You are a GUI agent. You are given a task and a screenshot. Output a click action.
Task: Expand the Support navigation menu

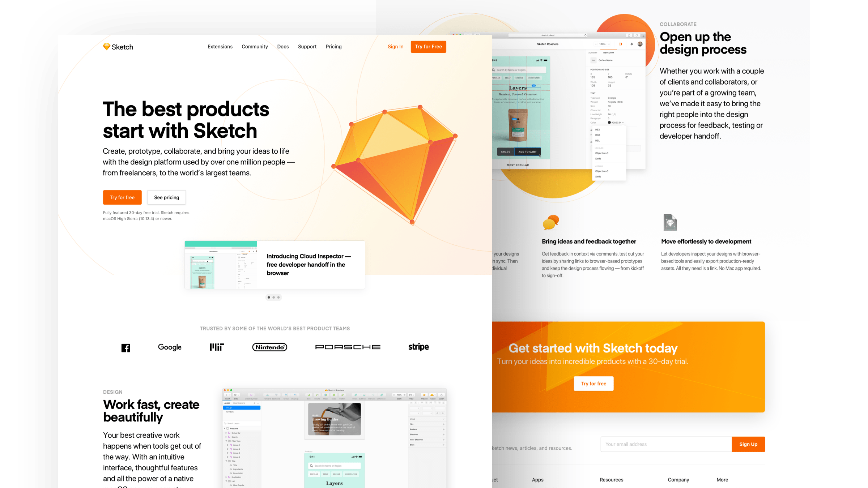tap(306, 47)
